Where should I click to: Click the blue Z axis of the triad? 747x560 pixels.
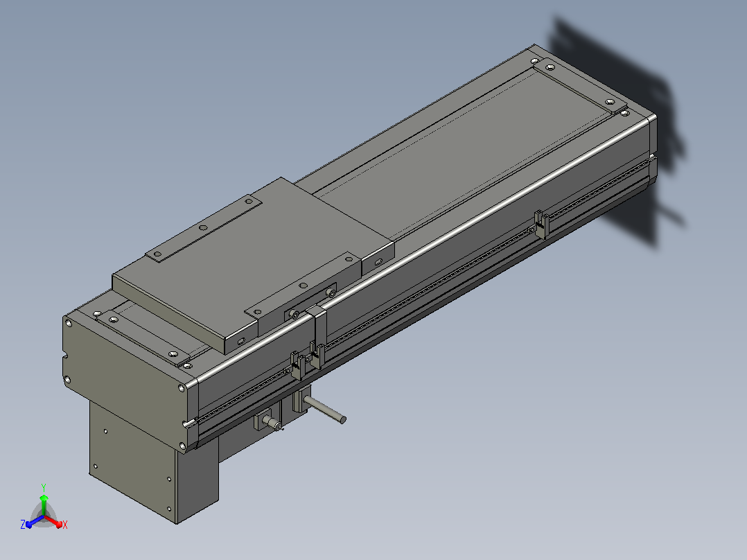33,522
